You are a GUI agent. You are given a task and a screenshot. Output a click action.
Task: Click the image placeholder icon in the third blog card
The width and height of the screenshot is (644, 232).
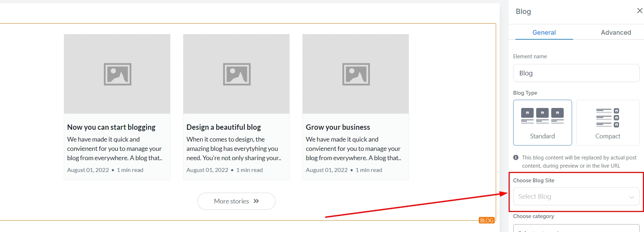[356, 74]
